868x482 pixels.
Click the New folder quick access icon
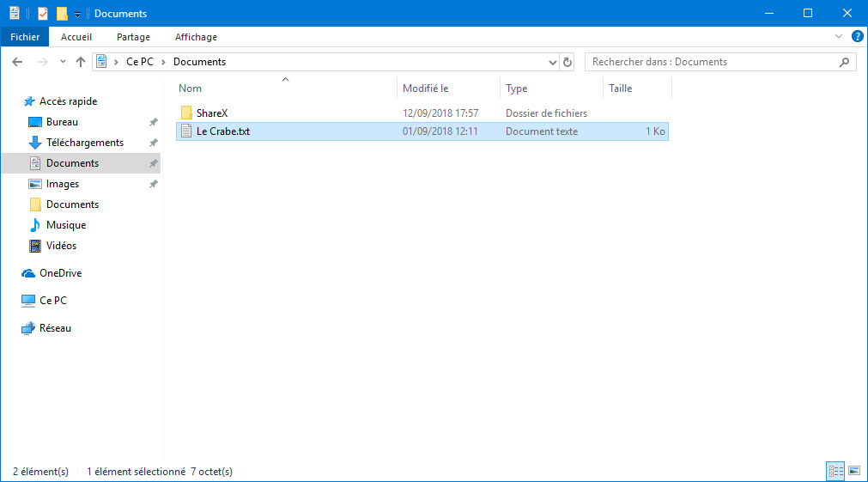point(62,13)
